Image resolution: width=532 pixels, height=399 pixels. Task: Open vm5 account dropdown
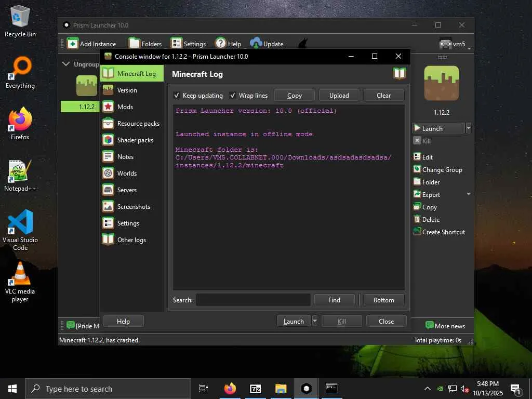[x=455, y=44]
